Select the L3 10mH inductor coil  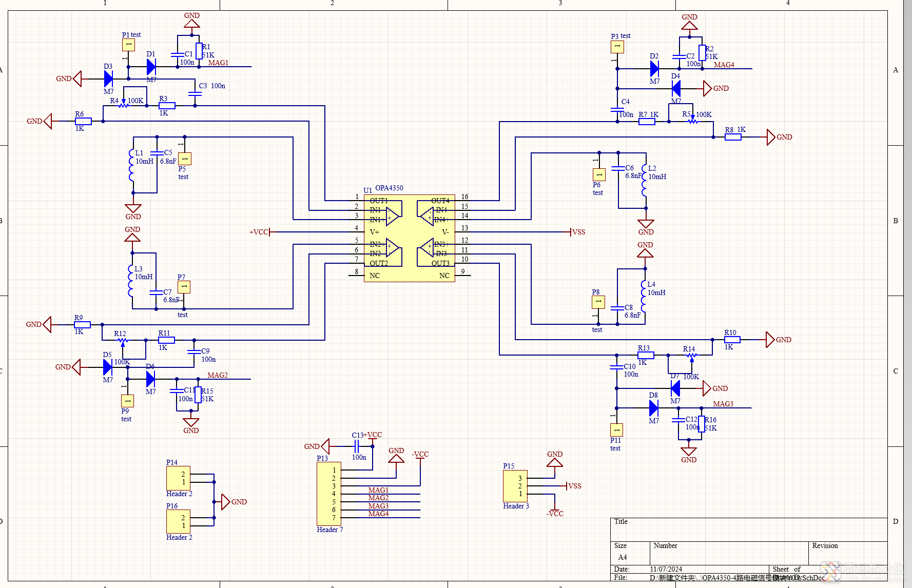coord(130,281)
